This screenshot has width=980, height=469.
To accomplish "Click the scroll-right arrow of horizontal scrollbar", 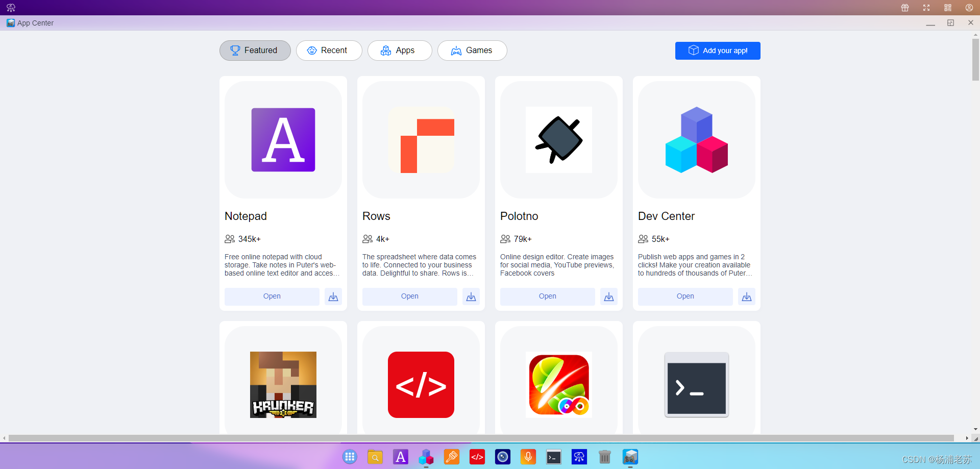I will pyautogui.click(x=967, y=438).
